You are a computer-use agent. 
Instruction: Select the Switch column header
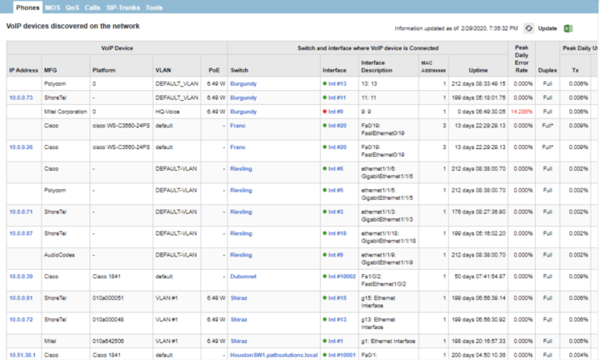[239, 70]
